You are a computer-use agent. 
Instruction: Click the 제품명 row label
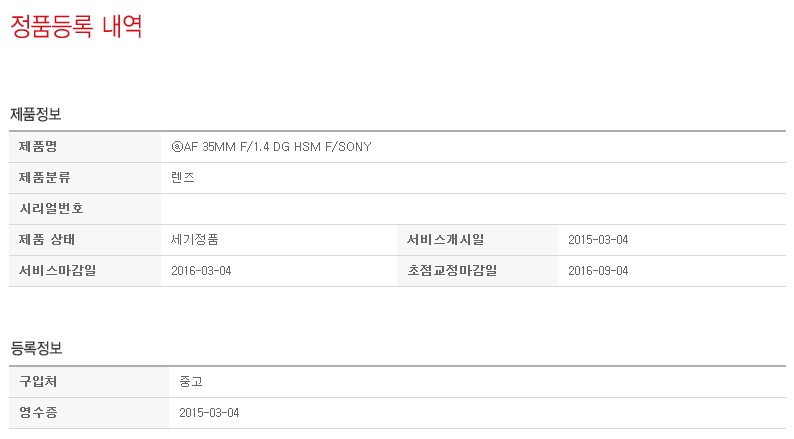pyautogui.click(x=38, y=147)
